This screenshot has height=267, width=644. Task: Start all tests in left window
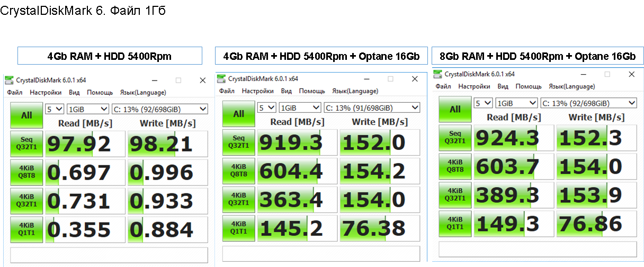[26, 115]
